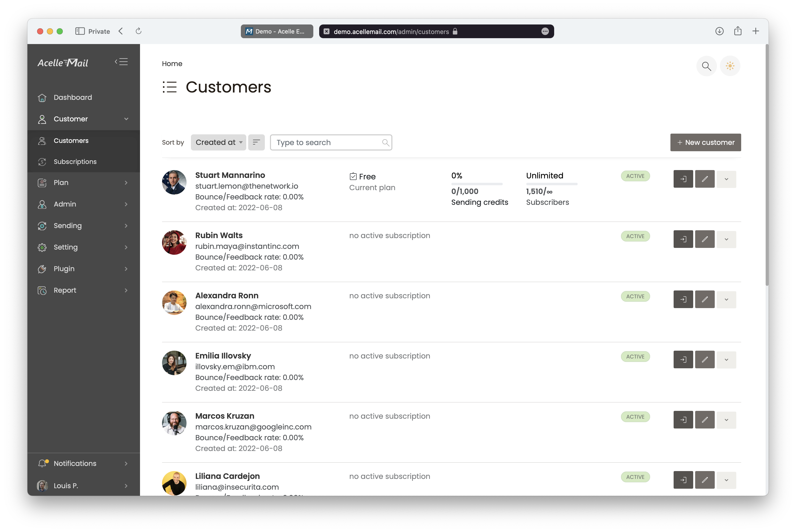Click the page reload icon in Safari

click(x=139, y=31)
